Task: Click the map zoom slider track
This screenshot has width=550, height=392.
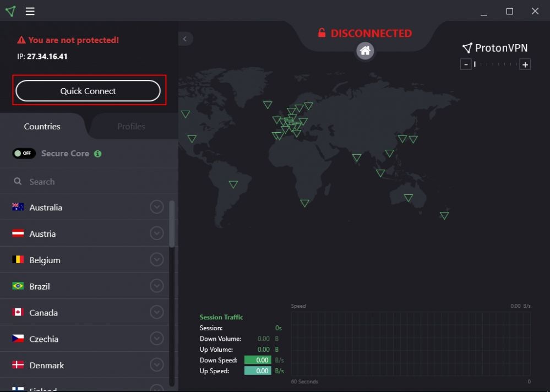Action: 495,65
